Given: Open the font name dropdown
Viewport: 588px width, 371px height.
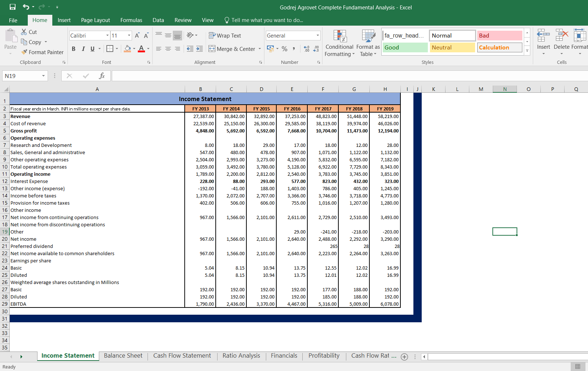Looking at the screenshot, I should (107, 35).
